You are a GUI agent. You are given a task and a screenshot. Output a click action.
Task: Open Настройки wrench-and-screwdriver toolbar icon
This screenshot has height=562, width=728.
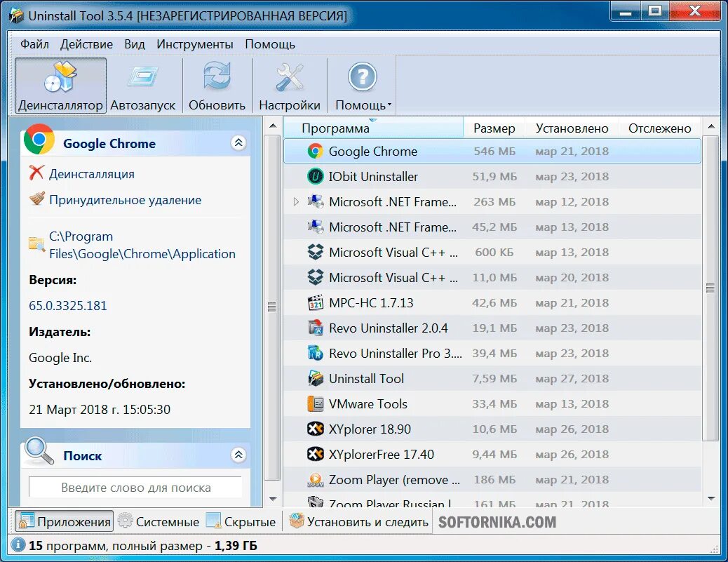tap(290, 76)
